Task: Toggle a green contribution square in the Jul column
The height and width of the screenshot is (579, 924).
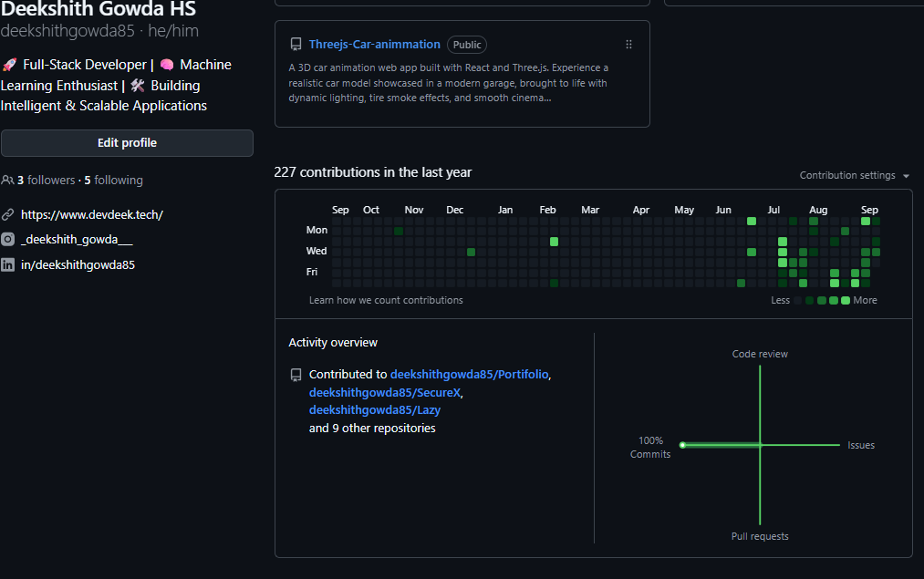Action: tap(781, 240)
